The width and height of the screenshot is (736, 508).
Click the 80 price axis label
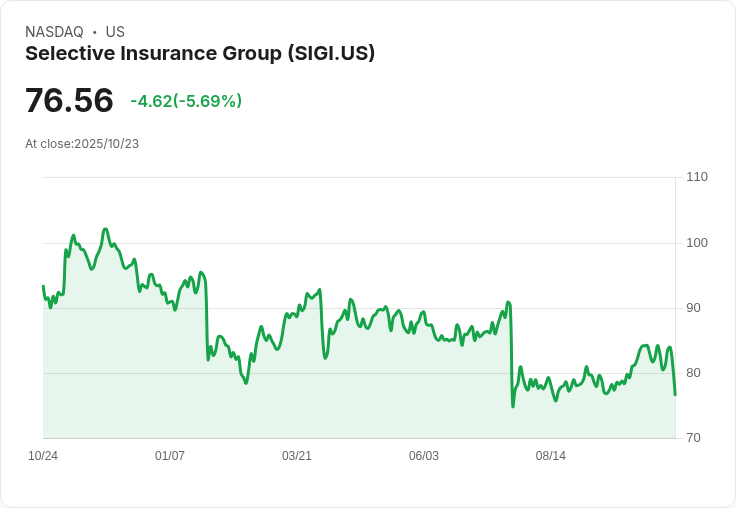click(x=694, y=373)
